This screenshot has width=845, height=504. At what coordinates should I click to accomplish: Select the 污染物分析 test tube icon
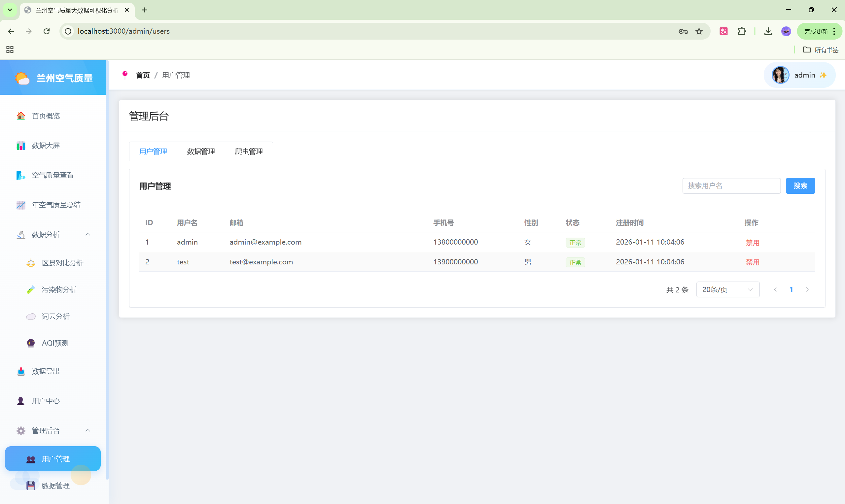(x=31, y=290)
